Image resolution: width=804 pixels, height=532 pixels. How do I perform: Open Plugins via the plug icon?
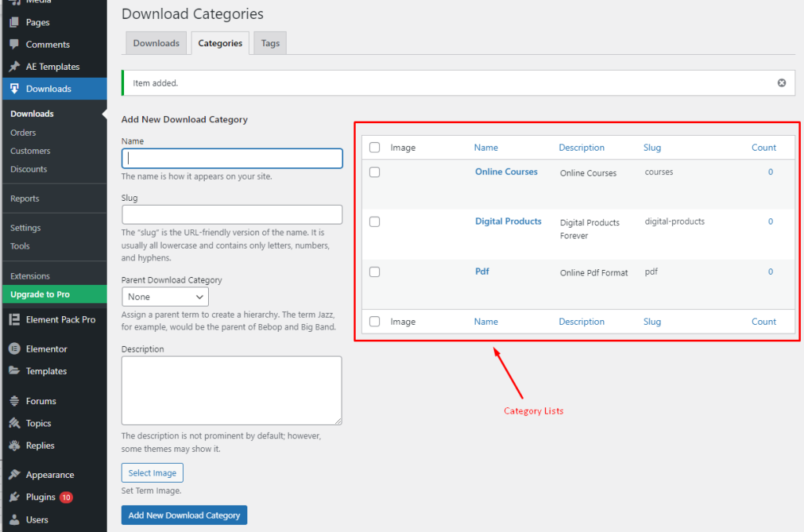click(14, 497)
